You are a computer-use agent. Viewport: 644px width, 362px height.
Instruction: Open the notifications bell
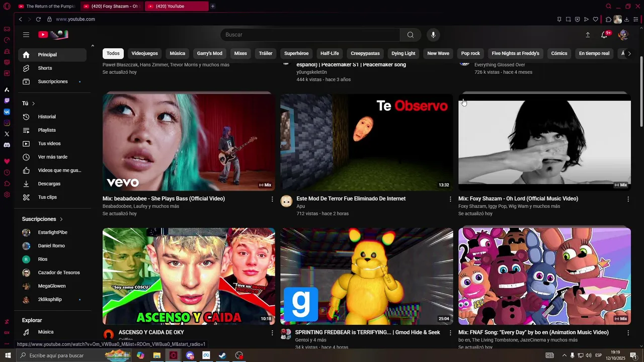coord(604,35)
